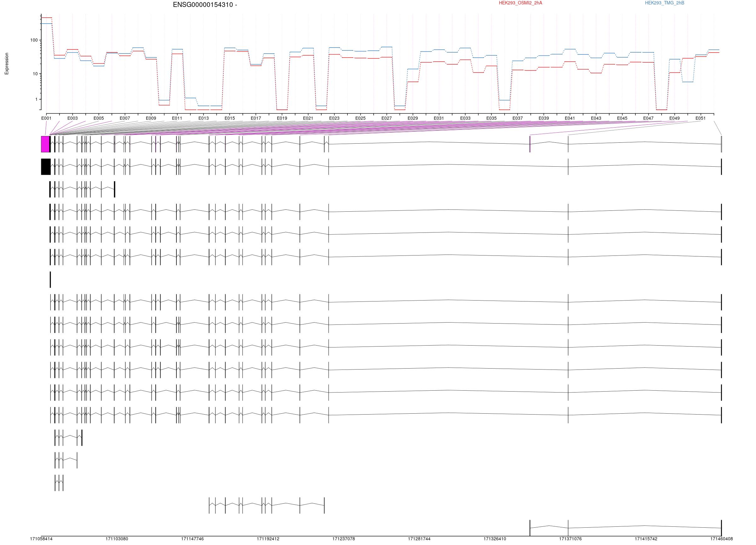756x545 pixels.
Task: Click exon label E023
Action: point(334,118)
